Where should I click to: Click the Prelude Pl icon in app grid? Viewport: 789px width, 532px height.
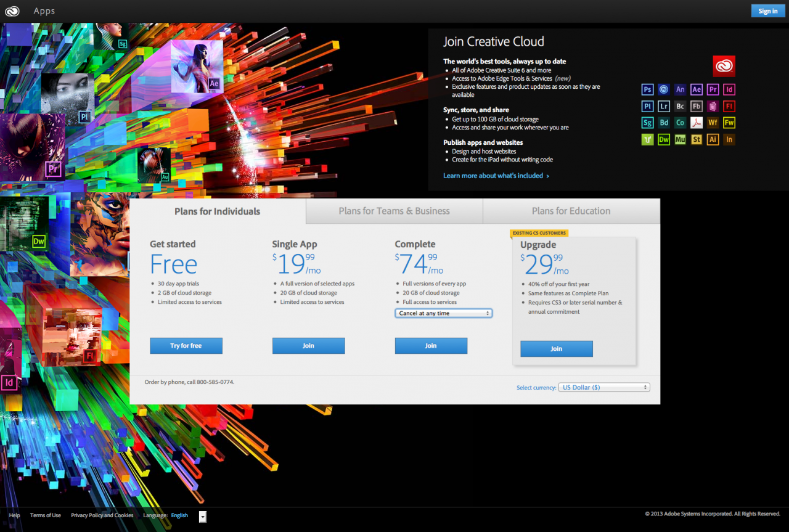pos(647,106)
